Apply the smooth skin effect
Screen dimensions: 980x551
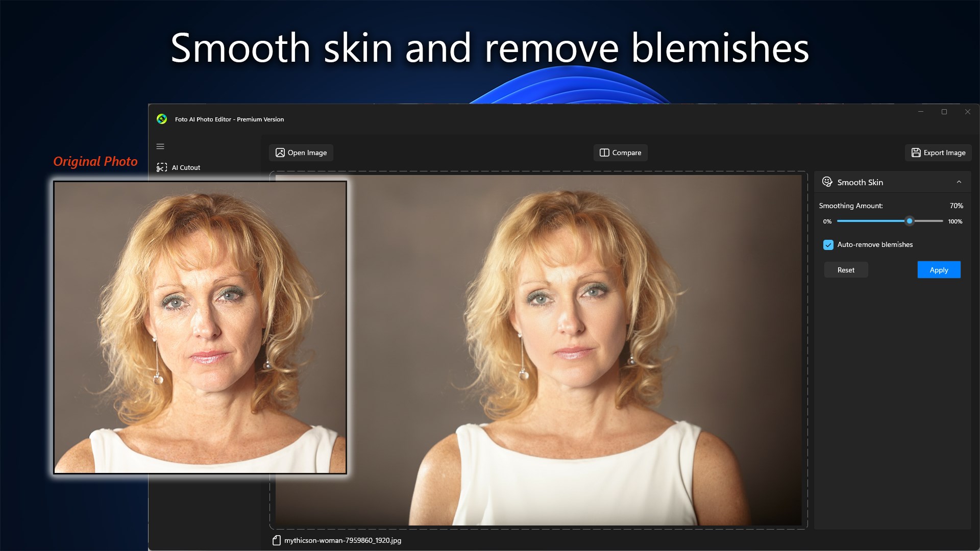click(939, 270)
